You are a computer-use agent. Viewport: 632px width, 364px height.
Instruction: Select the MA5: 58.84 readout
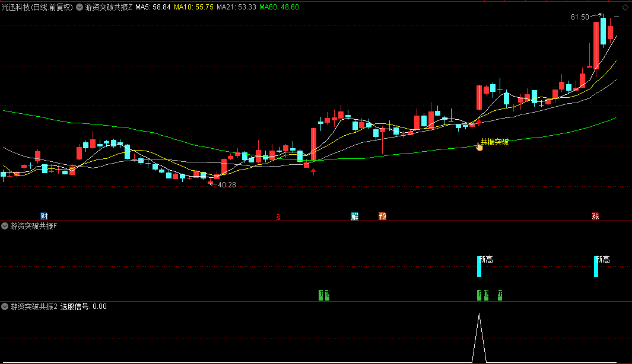(153, 7)
